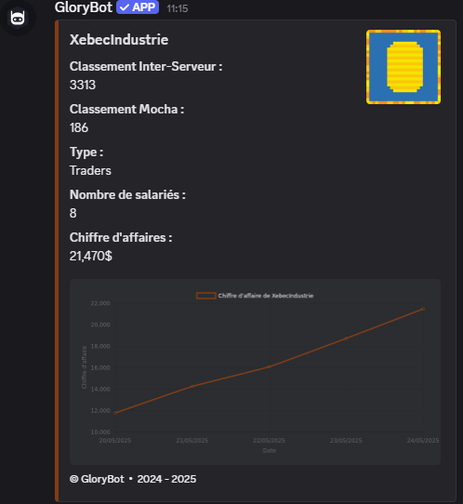Click the chart data point for 20/05/2025
463x504 pixels.
pyautogui.click(x=115, y=413)
